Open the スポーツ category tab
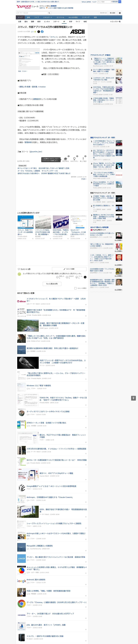 56,21
